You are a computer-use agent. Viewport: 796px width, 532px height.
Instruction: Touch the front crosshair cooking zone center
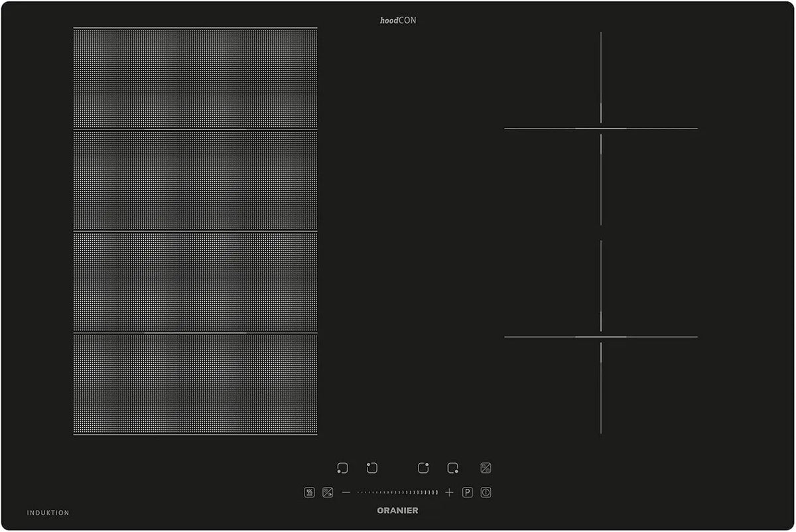coord(601,337)
